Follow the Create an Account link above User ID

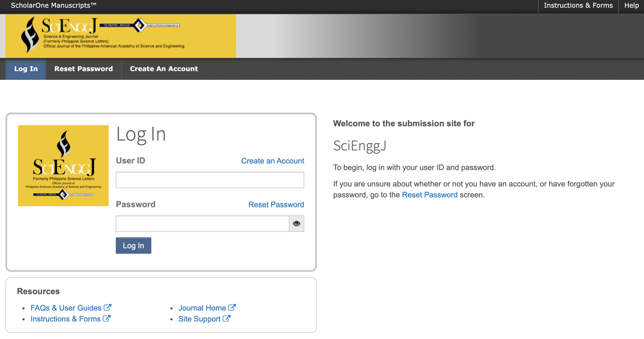point(273,161)
